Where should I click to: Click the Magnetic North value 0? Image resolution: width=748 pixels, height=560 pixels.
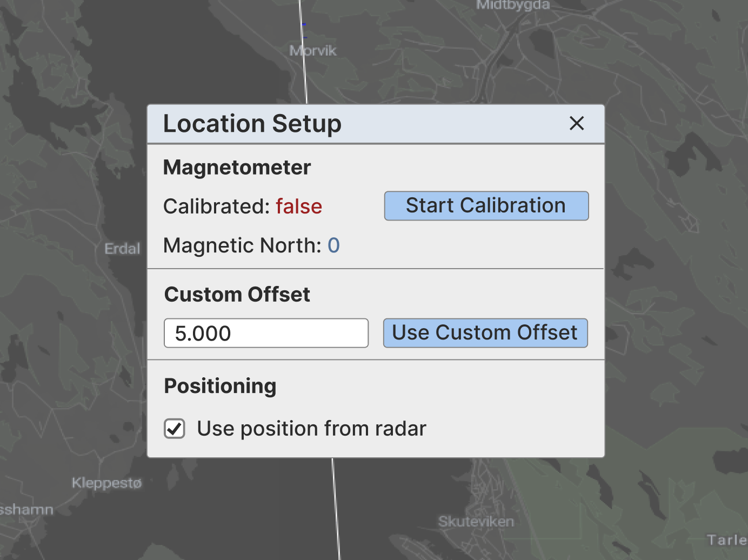coord(333,245)
